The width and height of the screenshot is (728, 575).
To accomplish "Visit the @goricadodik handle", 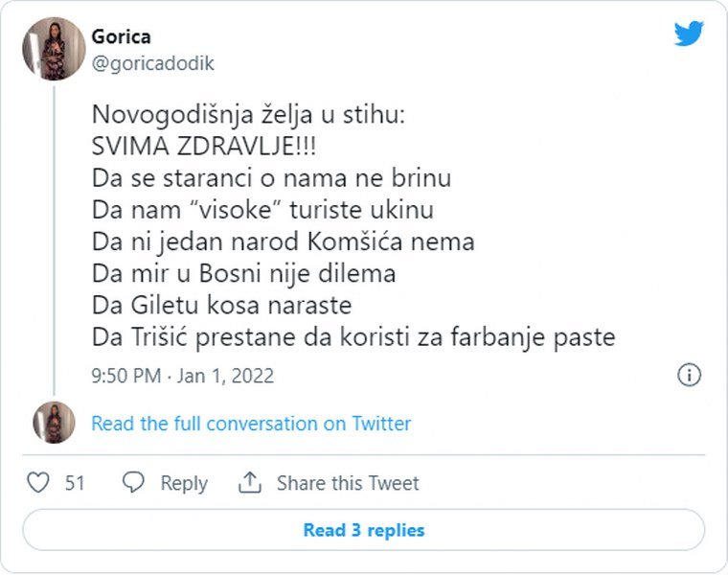I will click(x=152, y=64).
